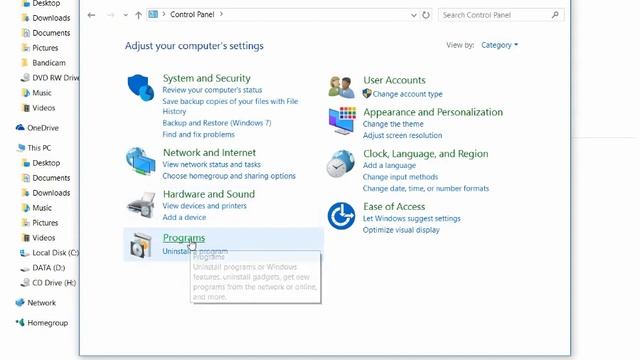640x360 pixels.
Task: Open the Programs heading link
Action: [184, 238]
